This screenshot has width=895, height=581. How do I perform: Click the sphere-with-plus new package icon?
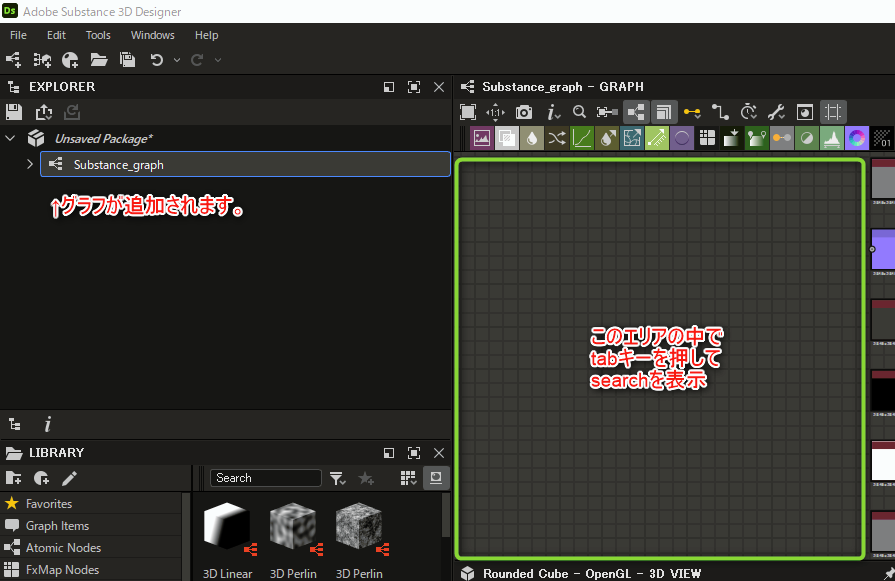tap(70, 59)
